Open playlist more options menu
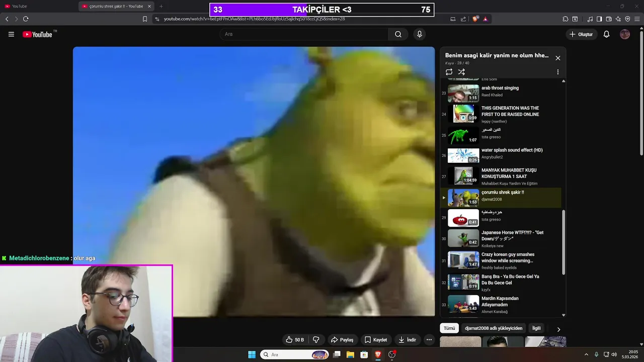This screenshot has height=362, width=644. point(557,72)
